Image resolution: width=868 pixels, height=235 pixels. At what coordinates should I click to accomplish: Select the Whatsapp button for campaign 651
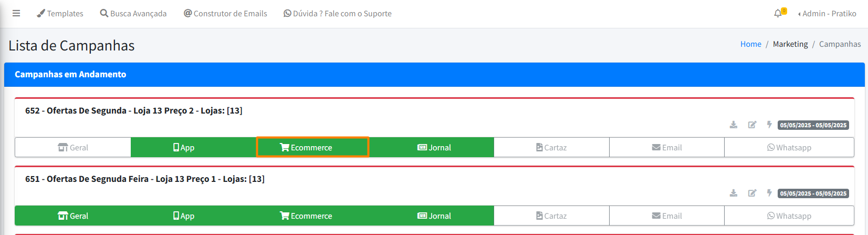[x=789, y=216]
